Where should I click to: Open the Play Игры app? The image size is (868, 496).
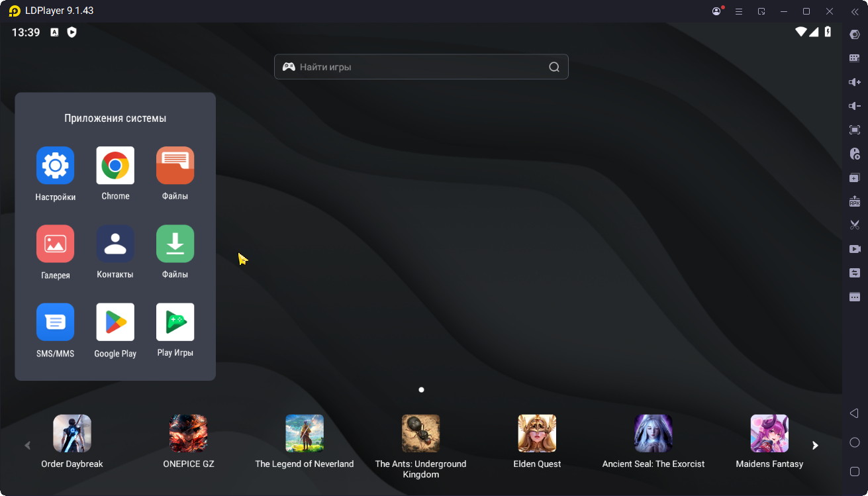pyautogui.click(x=175, y=322)
